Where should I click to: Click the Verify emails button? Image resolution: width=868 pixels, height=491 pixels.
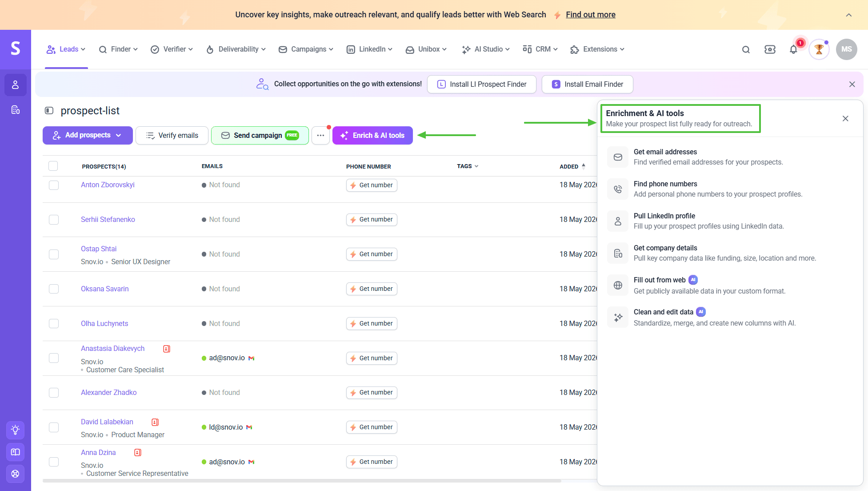pos(172,135)
